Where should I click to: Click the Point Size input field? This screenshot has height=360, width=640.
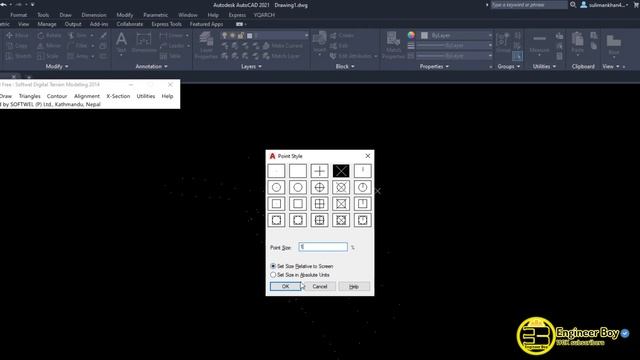point(323,247)
